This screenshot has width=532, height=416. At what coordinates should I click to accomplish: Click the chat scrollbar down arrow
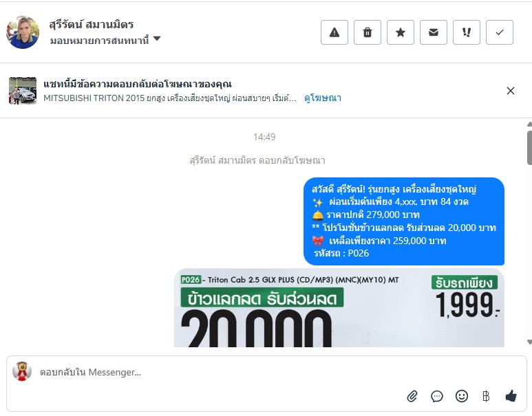(x=529, y=342)
